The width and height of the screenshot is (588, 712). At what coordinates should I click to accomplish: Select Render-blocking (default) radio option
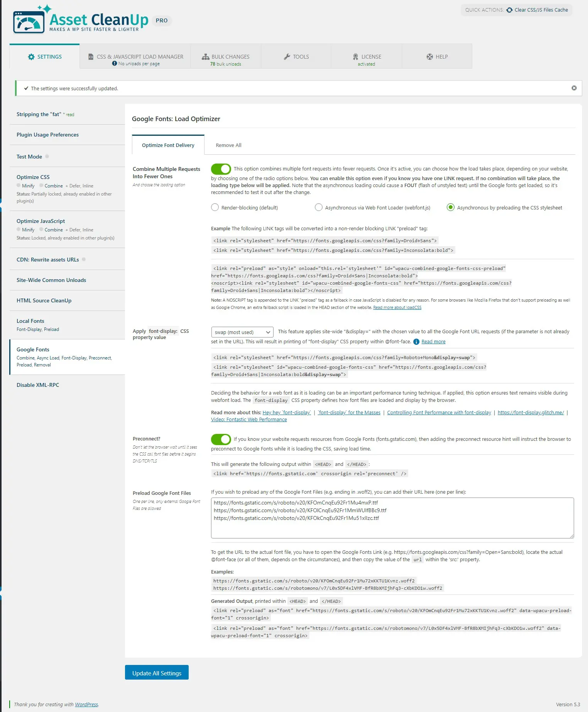(215, 208)
